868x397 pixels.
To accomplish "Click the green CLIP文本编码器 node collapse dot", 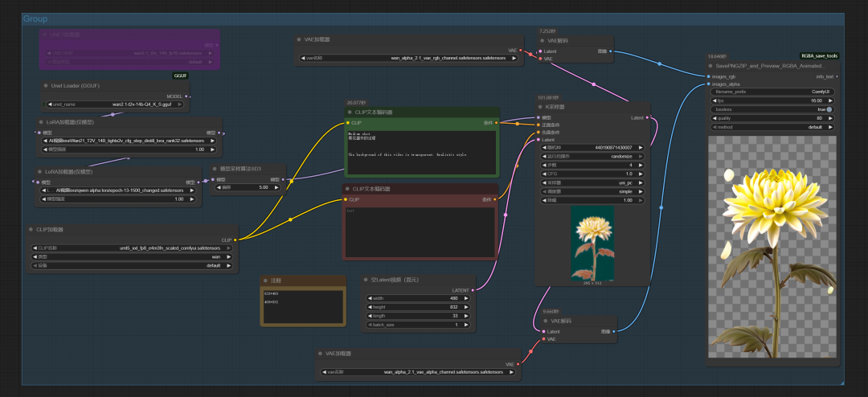I will 350,113.
